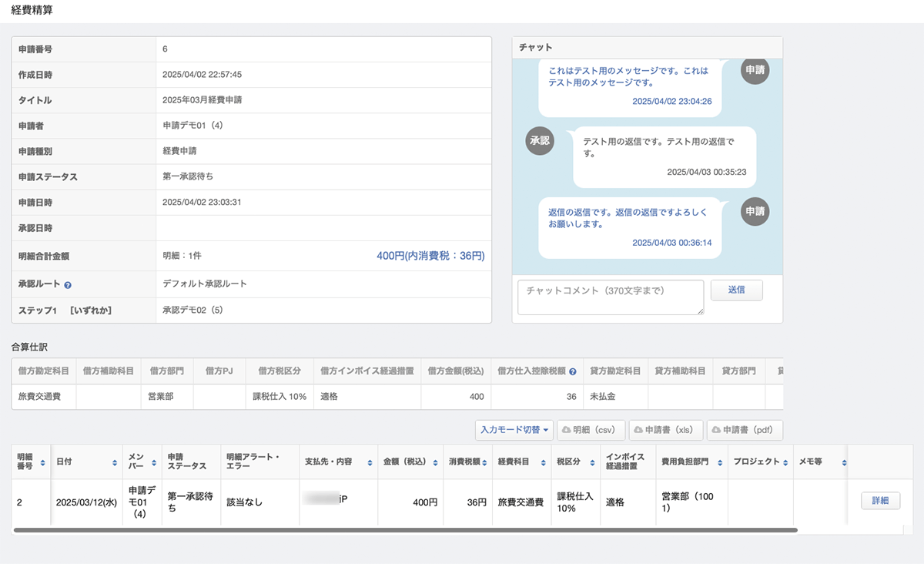Click the 旅費交通費 cell in detail row 2
This screenshot has height=564, width=924.
[x=521, y=502]
